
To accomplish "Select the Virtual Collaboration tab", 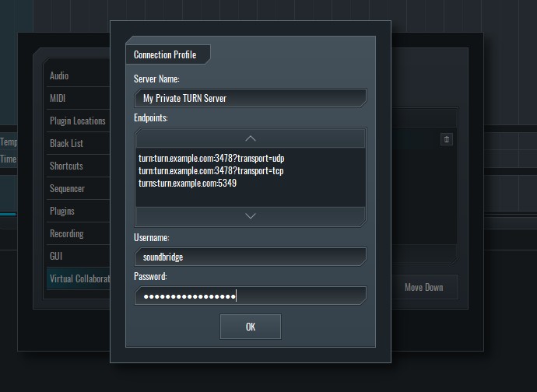I will click(78, 278).
